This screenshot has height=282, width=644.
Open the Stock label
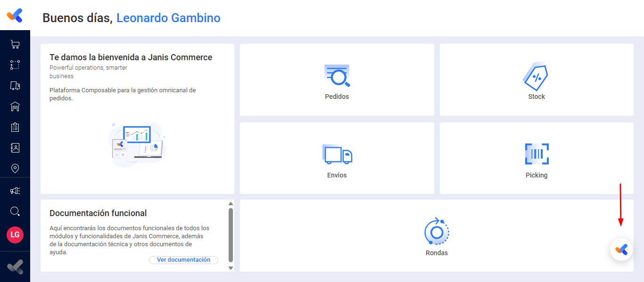pos(537,97)
